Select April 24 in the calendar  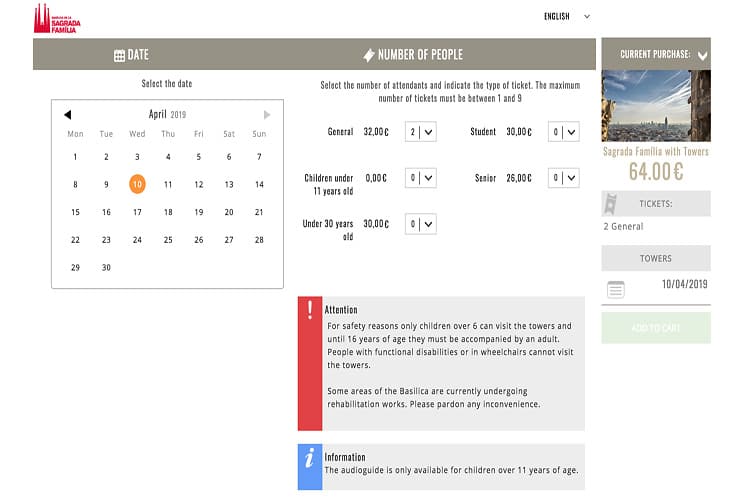(x=137, y=240)
